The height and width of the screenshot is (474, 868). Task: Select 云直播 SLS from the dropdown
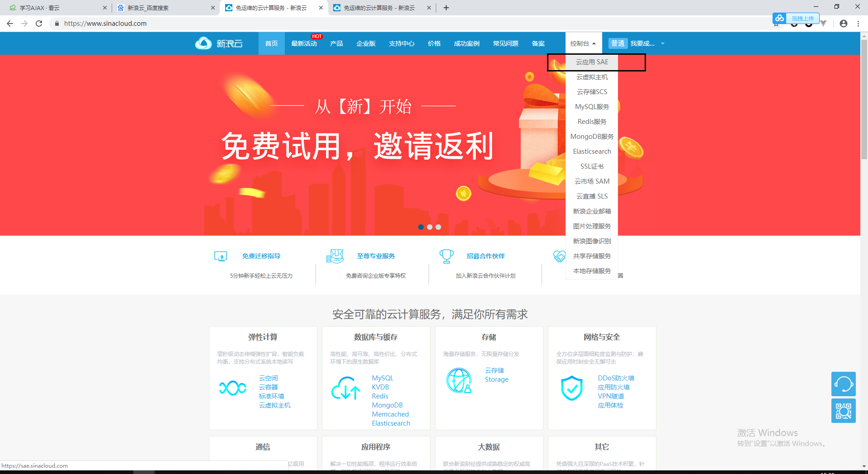[x=592, y=196]
